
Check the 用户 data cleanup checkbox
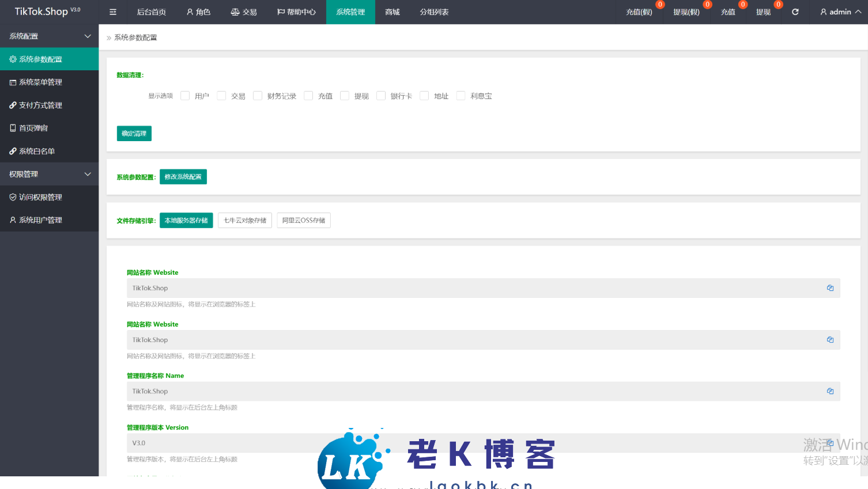[185, 96]
